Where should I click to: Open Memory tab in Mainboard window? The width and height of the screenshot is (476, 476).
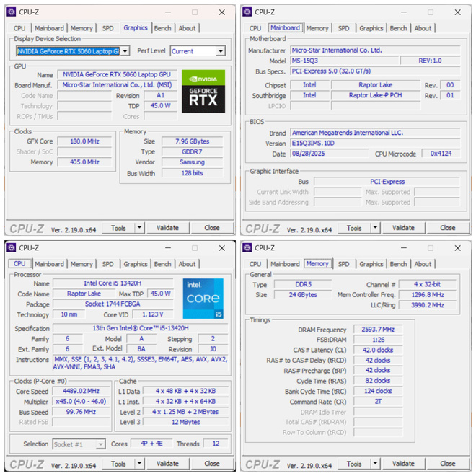317,28
